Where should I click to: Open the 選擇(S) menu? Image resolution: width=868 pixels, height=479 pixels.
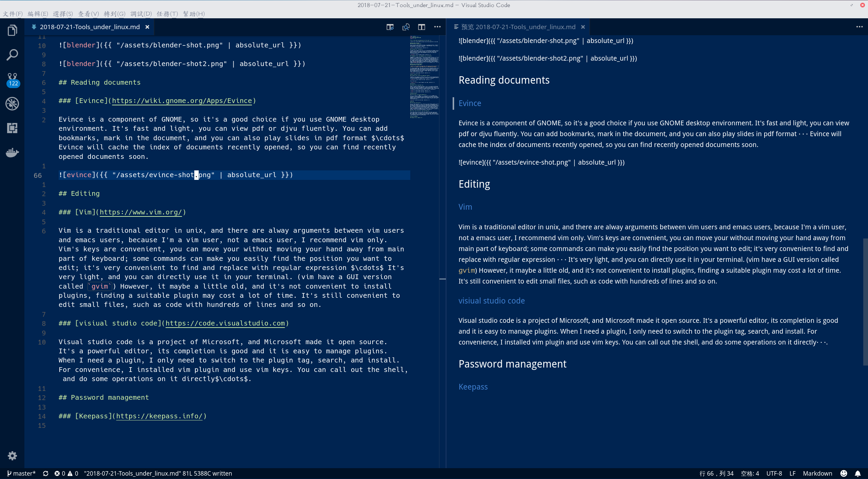63,14
